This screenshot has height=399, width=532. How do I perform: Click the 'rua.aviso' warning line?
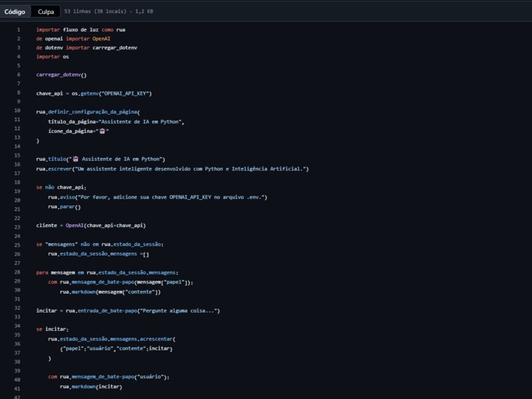157,197
